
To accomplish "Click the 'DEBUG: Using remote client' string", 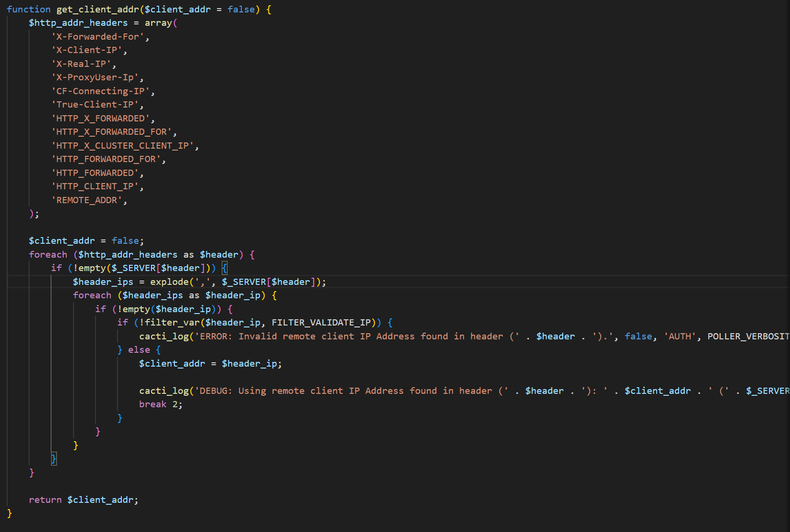I will pos(352,391).
